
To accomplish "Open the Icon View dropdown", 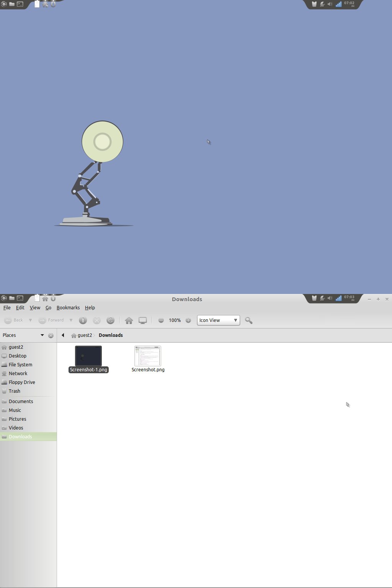I will click(219, 320).
